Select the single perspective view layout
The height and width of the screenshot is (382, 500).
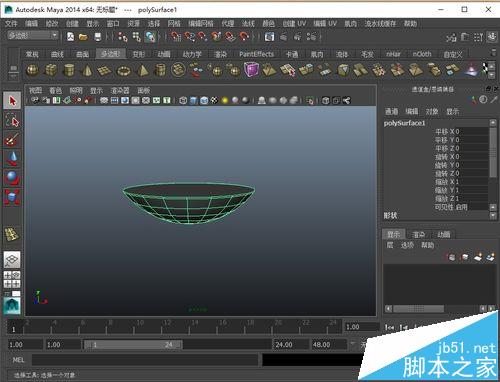point(12,260)
